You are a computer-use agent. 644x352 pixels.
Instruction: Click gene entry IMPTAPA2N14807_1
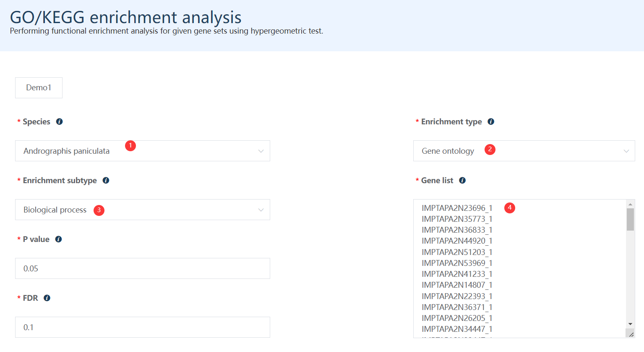[457, 285]
